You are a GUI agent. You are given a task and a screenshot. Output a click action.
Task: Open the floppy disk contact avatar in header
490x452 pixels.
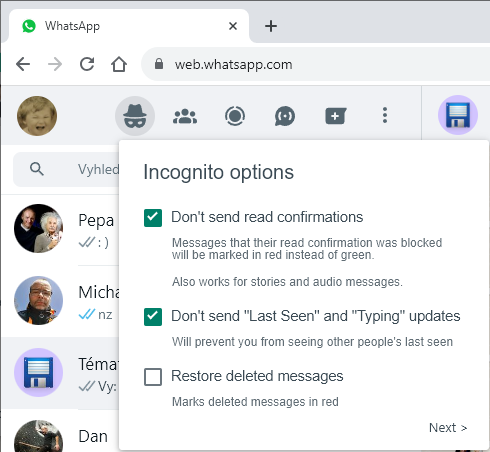pos(458,115)
